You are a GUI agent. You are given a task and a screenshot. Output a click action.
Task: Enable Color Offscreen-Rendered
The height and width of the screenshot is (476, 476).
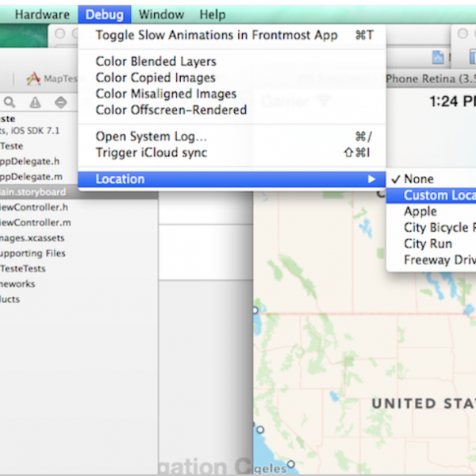click(x=232, y=110)
